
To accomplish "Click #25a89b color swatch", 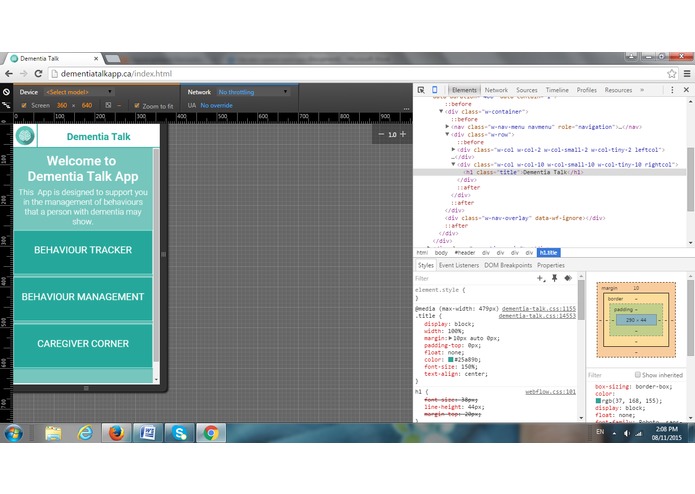I will pyautogui.click(x=451, y=360).
